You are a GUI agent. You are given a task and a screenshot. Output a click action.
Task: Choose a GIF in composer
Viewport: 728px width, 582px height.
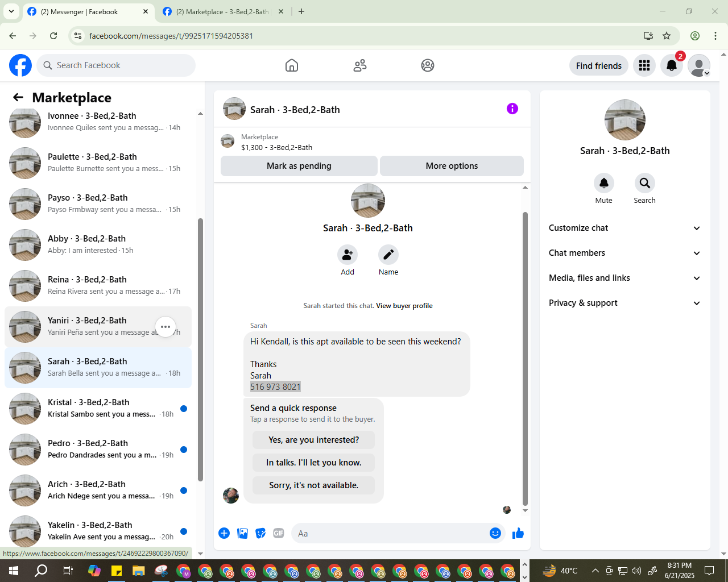pos(279,533)
